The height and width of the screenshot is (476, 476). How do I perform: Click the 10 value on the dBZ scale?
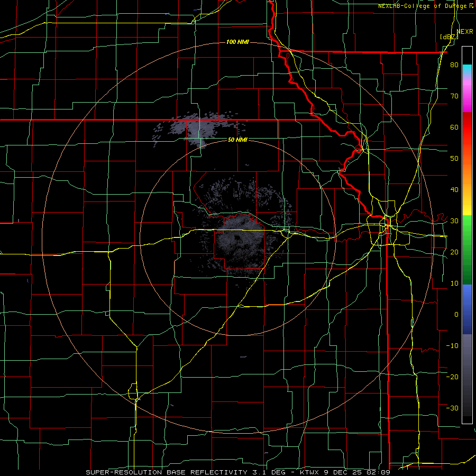pyautogui.click(x=454, y=283)
